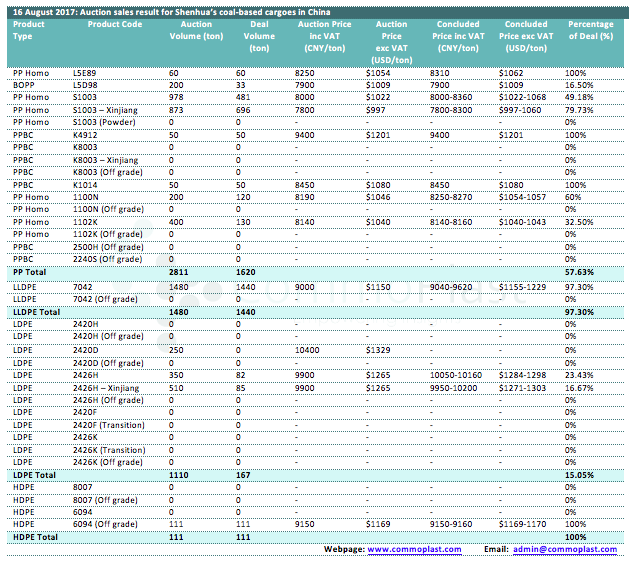Open the www.commoplast.com webpage link
The image size is (629, 563).
coord(408,549)
